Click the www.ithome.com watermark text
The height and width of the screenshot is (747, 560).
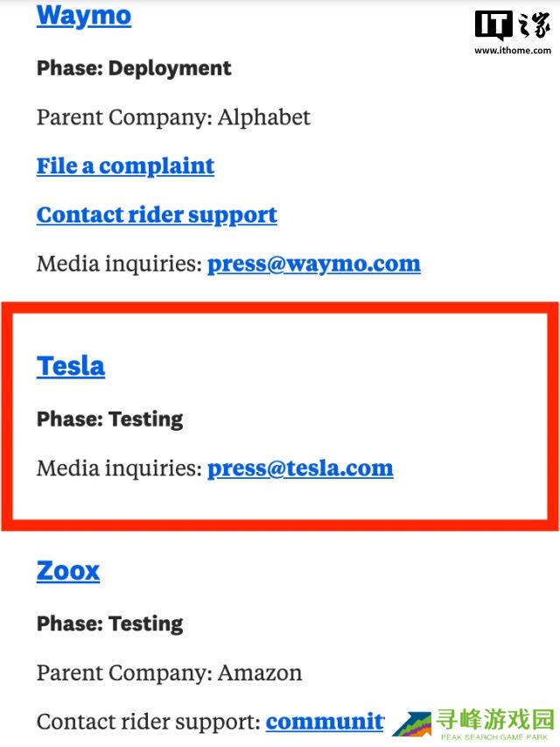tap(514, 51)
